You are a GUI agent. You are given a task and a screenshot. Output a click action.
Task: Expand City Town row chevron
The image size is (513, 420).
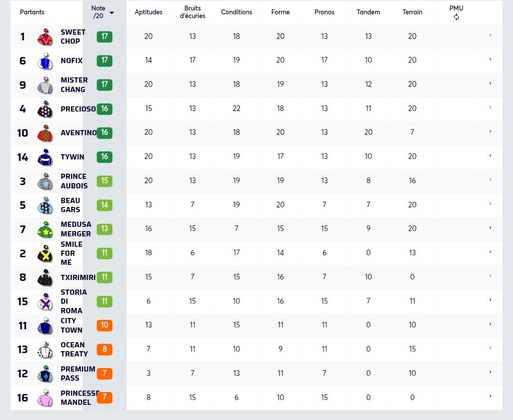tap(490, 324)
